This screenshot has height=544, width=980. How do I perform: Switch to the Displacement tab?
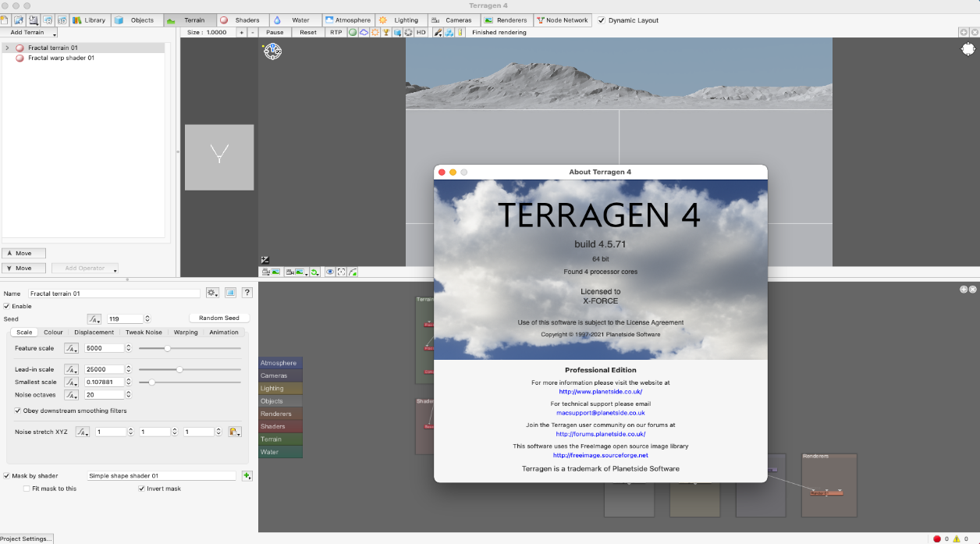(94, 332)
